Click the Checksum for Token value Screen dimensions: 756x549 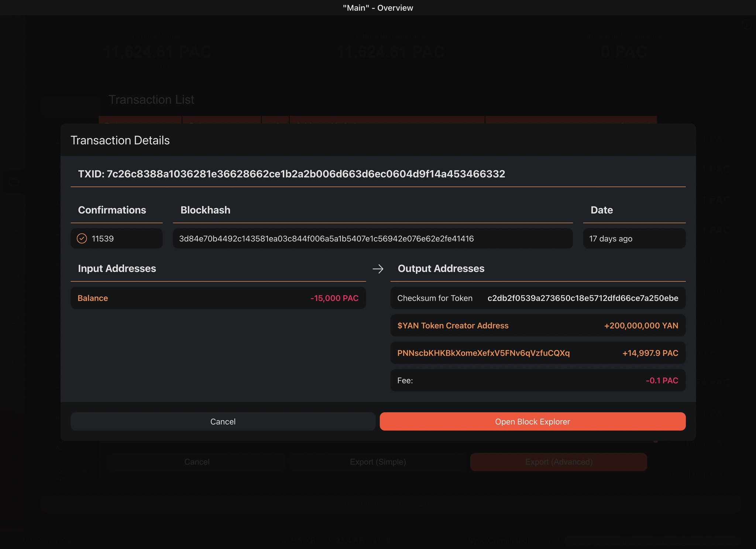pos(583,298)
